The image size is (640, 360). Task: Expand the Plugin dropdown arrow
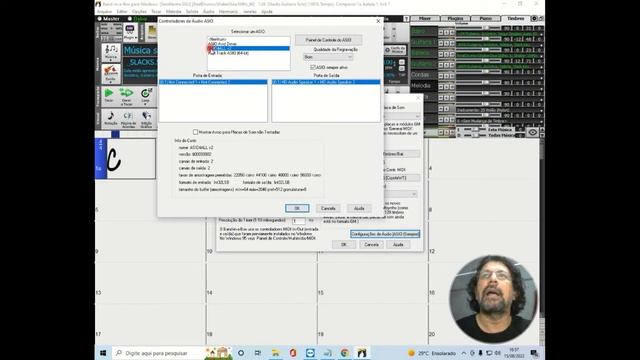(135, 38)
